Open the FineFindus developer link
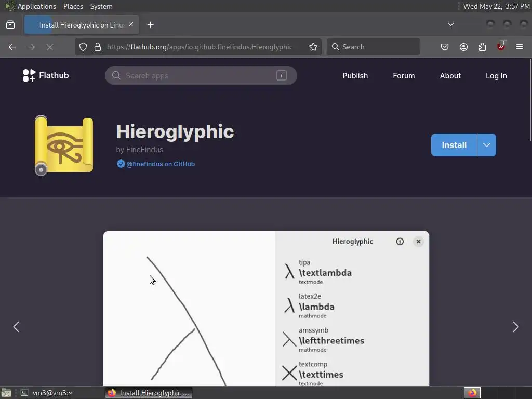Viewport: 532px width, 399px height. [139, 150]
